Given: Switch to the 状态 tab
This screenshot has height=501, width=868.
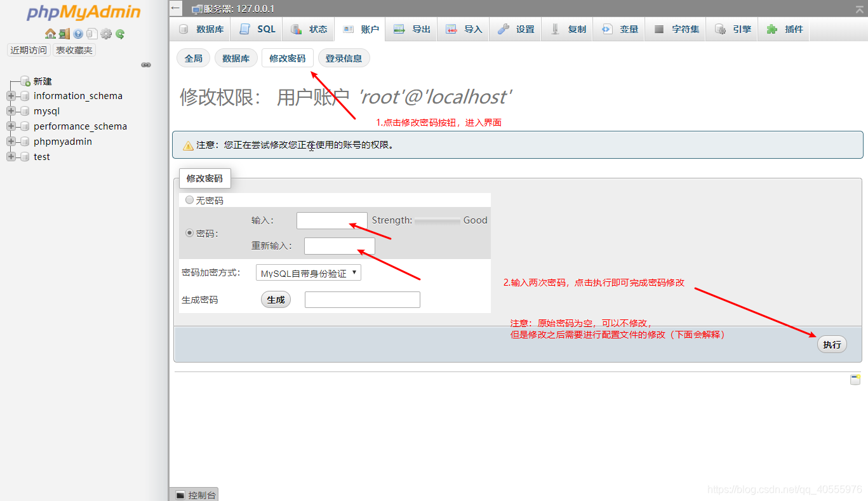Looking at the screenshot, I should [309, 29].
